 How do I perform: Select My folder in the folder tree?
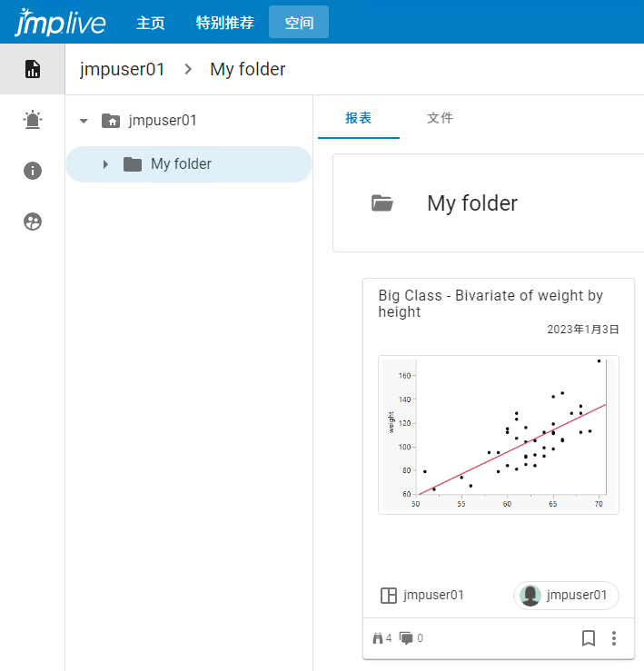tap(181, 164)
